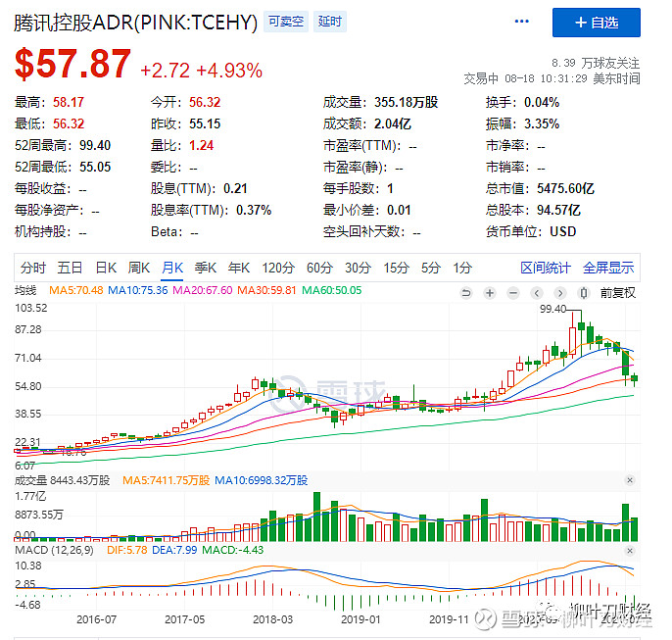Screen dimensions: 672x640
Task: Close the MACD indicator panel
Action: coord(630,551)
